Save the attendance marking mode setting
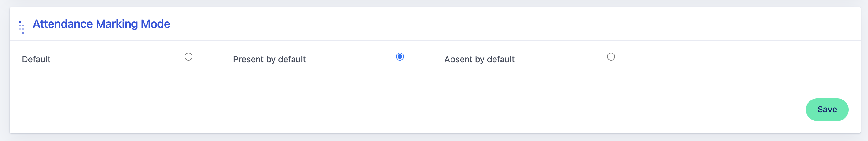This screenshot has width=868, height=141. tap(827, 110)
